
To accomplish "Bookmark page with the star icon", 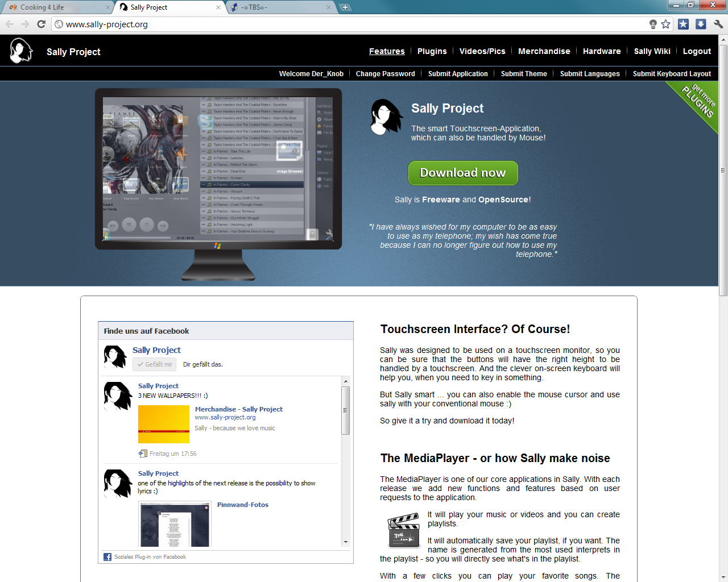I will (666, 24).
